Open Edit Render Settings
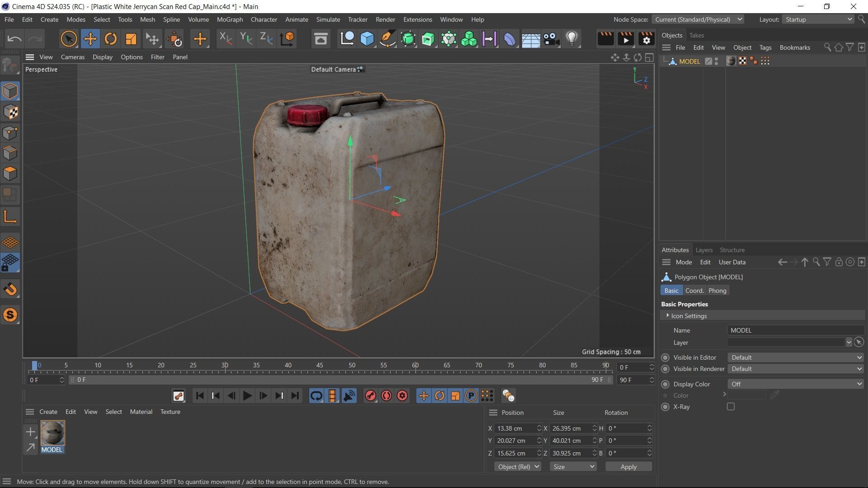Viewport: 868px width, 488px height. (x=646, y=39)
